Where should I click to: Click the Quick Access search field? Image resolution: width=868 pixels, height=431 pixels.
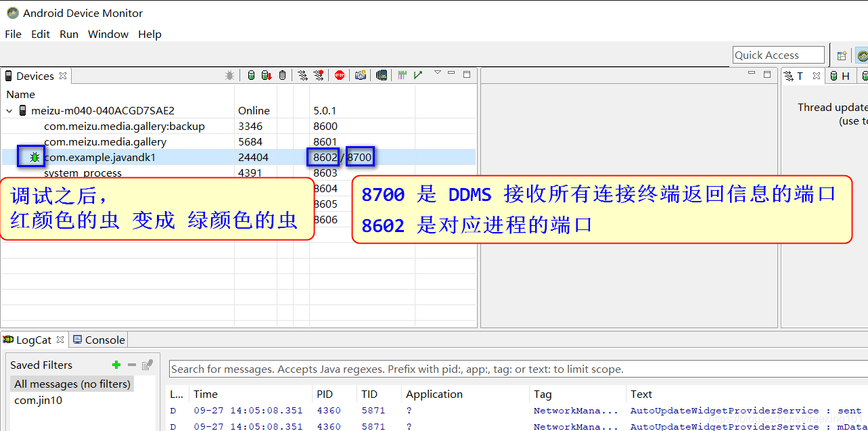point(779,55)
